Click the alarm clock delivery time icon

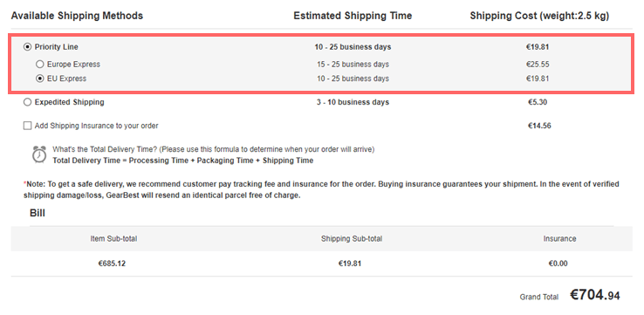pyautogui.click(x=39, y=154)
